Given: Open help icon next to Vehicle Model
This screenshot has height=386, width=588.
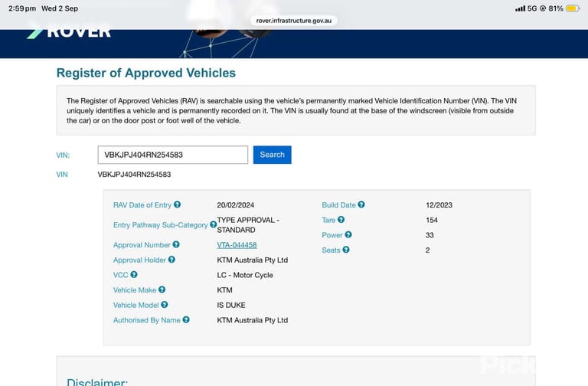Looking at the screenshot, I should click(165, 304).
